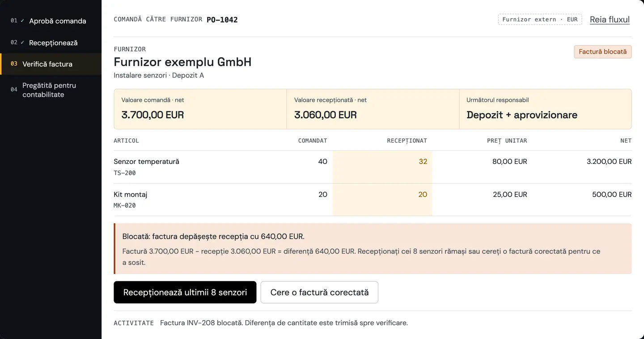Click the 3.700,00 EUR order value
Screen dimensions: 644x339
(153, 115)
